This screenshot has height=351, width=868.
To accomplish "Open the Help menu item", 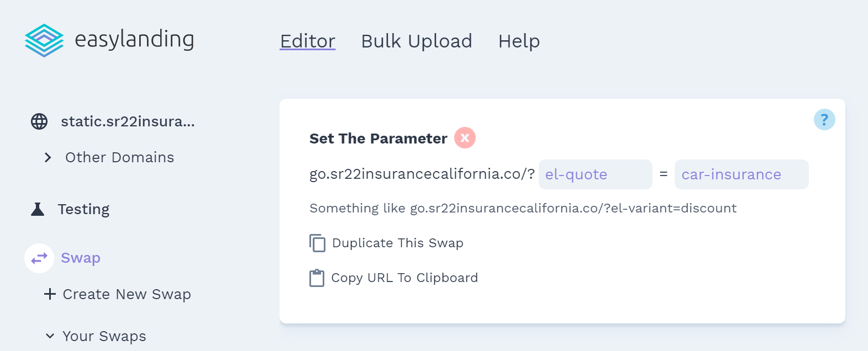I will [519, 41].
